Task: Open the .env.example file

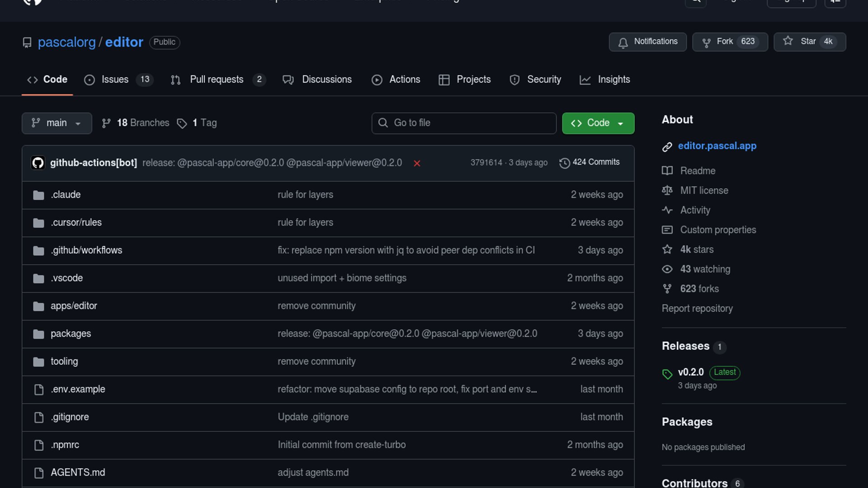Action: pos(78,389)
